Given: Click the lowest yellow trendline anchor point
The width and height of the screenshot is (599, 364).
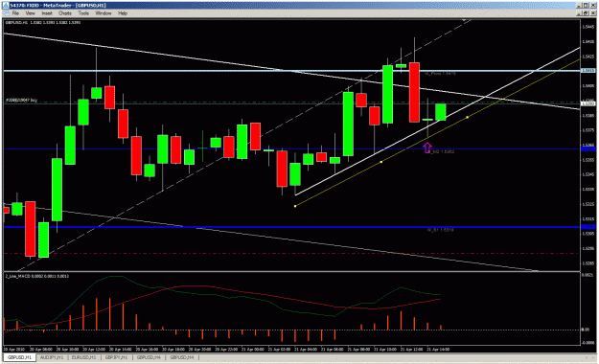Looking at the screenshot, I should click(295, 206).
